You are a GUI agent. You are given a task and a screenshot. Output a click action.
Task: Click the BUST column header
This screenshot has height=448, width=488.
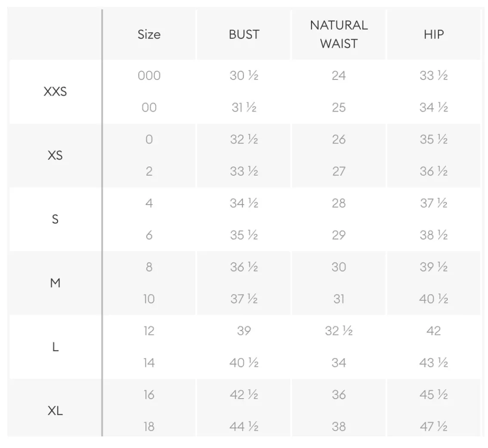tap(244, 34)
